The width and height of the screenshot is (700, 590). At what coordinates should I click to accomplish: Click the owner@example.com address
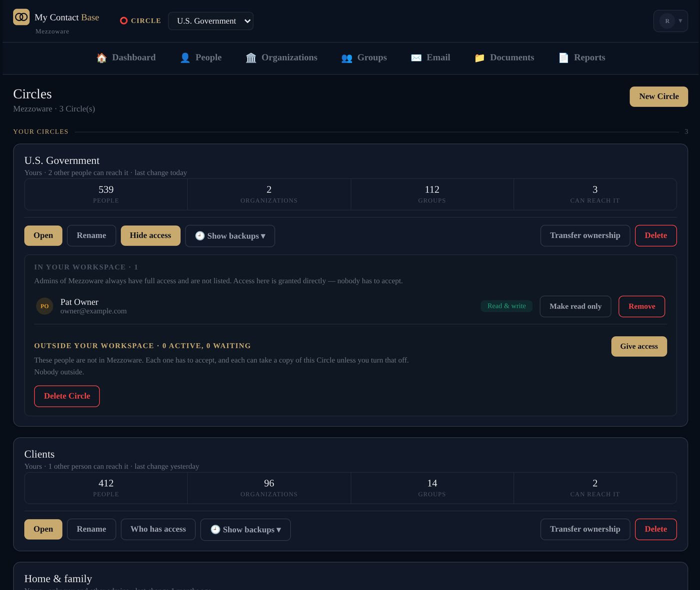93,311
